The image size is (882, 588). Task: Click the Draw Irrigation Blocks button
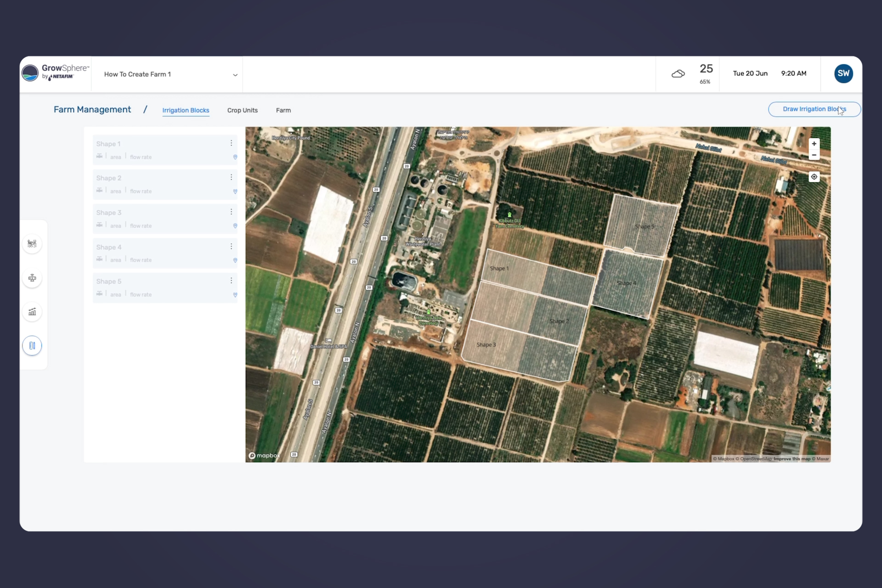814,109
